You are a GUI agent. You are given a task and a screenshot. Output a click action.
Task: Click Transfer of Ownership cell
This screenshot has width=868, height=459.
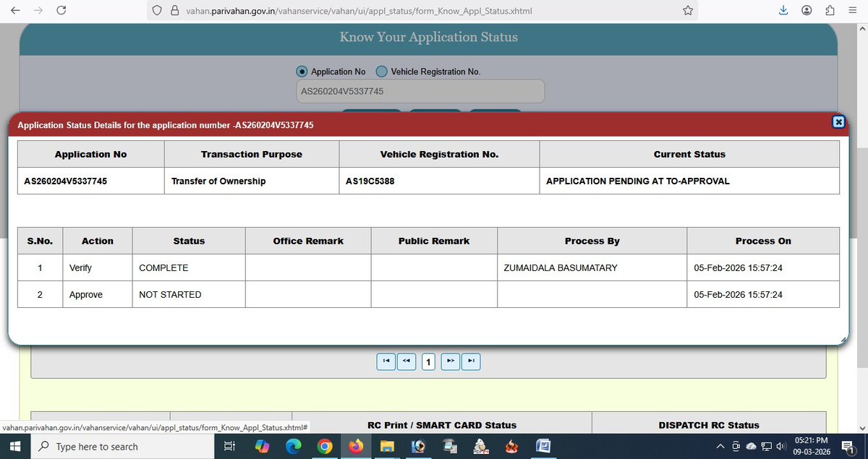[252, 181]
